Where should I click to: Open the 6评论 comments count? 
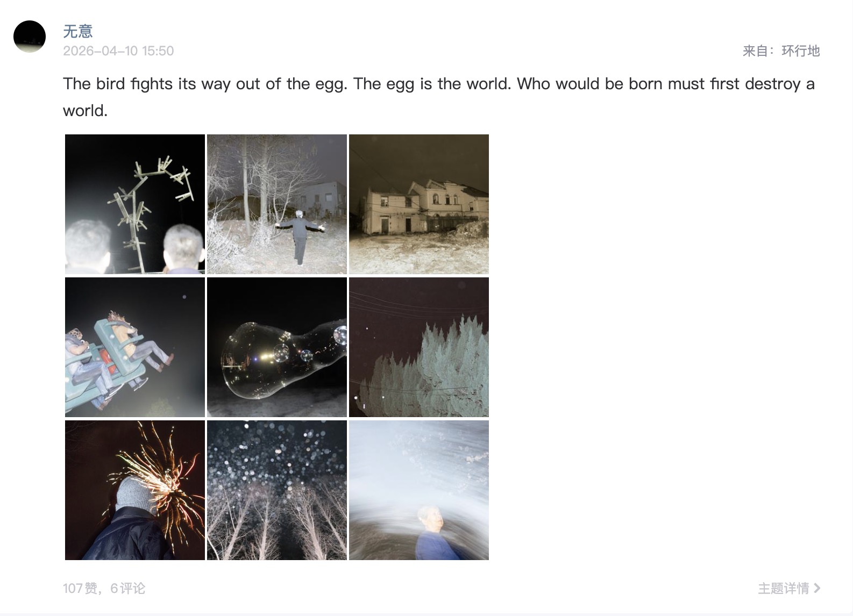point(128,589)
